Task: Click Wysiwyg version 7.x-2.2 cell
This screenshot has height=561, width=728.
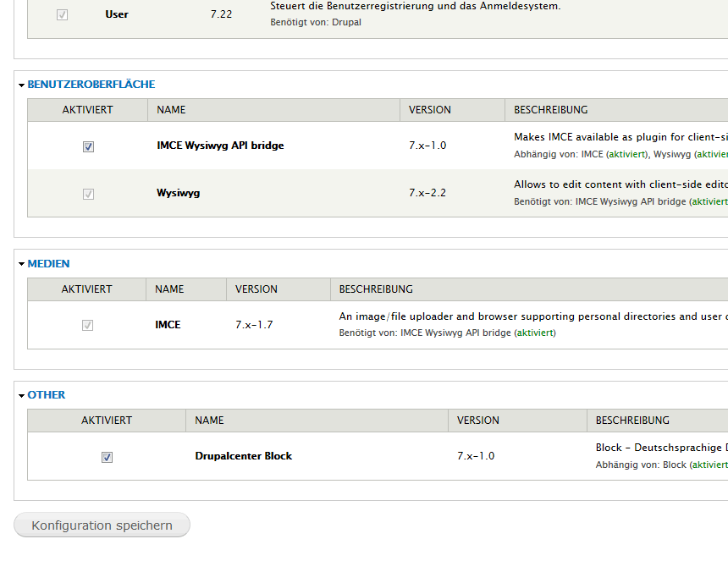Action: (x=427, y=193)
